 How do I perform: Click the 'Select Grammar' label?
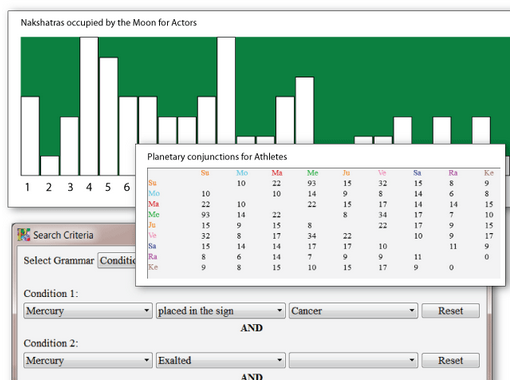[59, 260]
